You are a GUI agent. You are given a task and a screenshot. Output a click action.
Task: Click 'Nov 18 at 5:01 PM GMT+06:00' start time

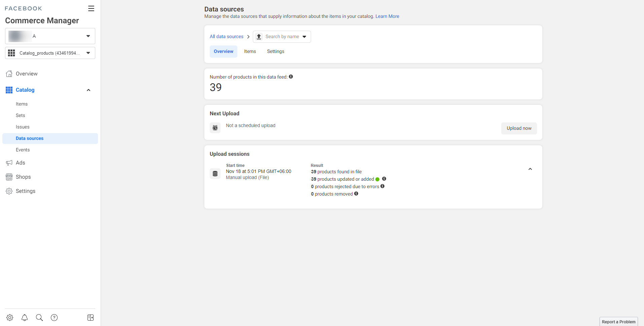pos(259,172)
